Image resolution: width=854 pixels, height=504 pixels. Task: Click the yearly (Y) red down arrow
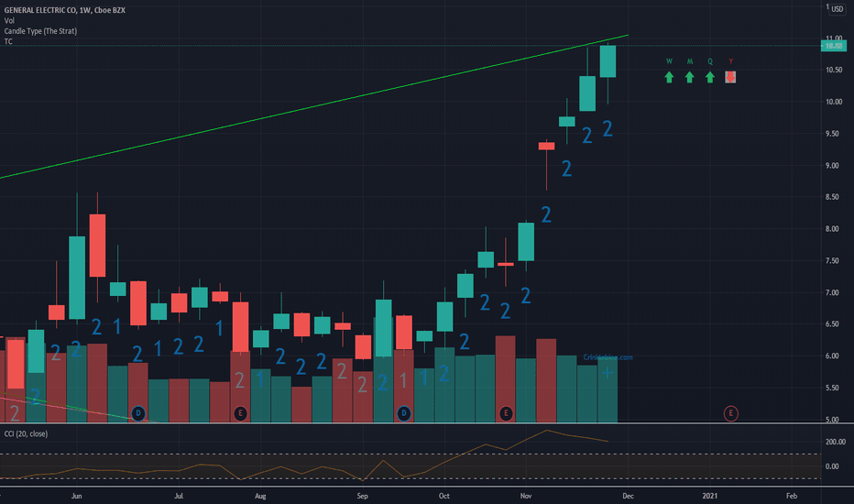point(730,77)
